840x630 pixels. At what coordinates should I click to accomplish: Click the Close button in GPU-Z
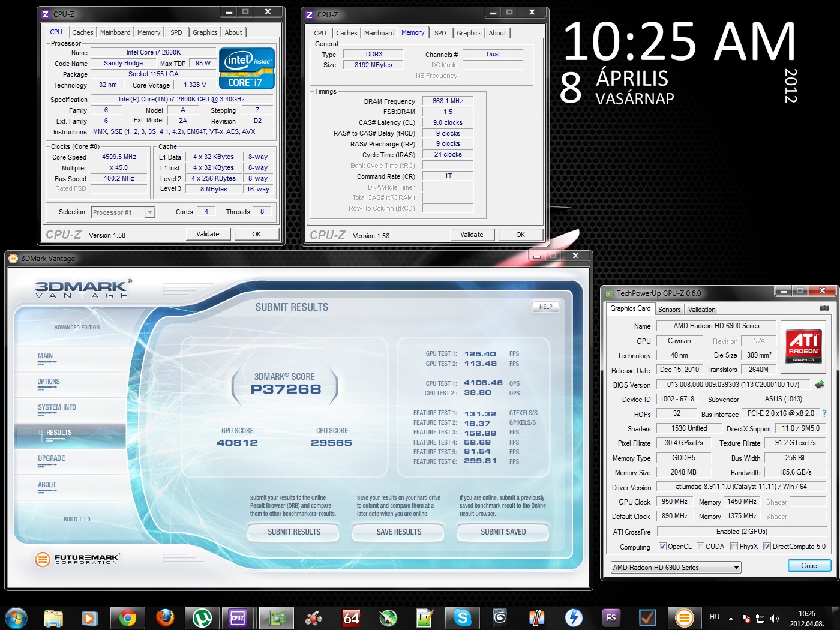pyautogui.click(x=809, y=566)
